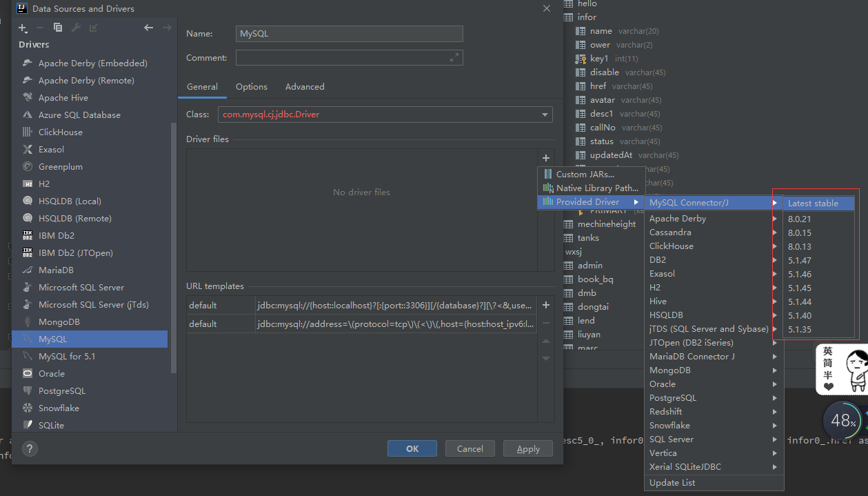Go back with the left arrow icon
Image resolution: width=868 pixels, height=496 pixels.
click(x=148, y=28)
